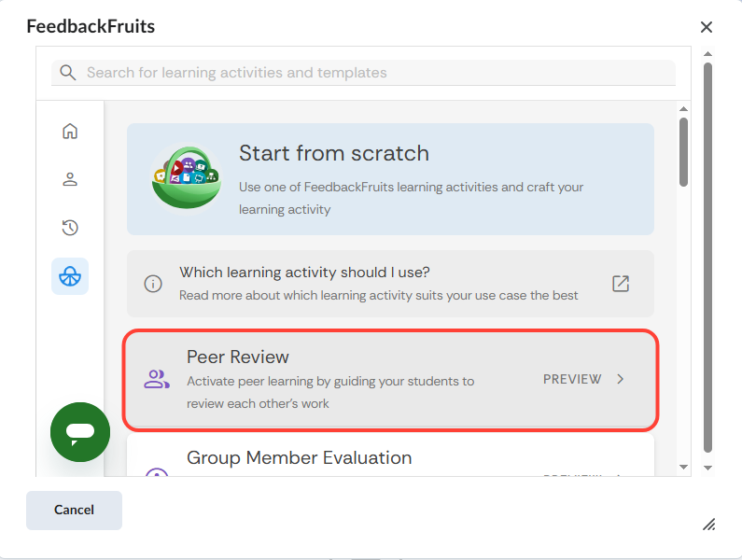Viewport: 742px width, 560px height.
Task: Click the dialog scrollbar down arrow
Action: click(707, 467)
